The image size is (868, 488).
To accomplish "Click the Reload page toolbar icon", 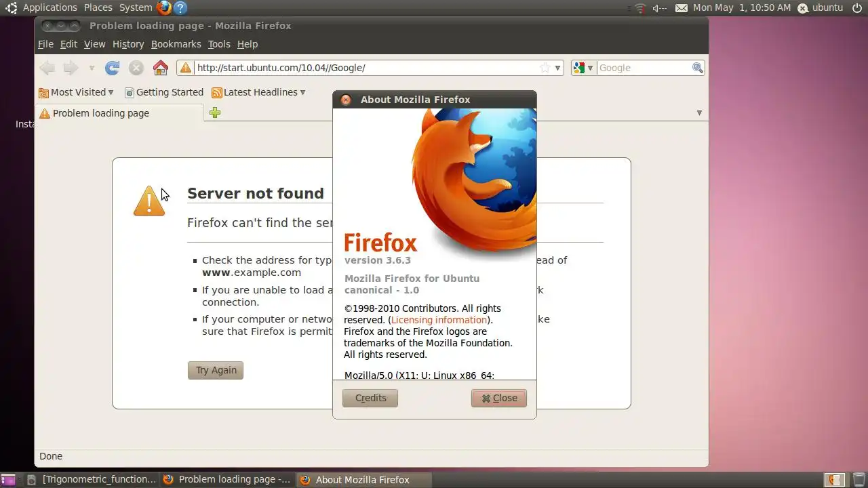I will [113, 68].
